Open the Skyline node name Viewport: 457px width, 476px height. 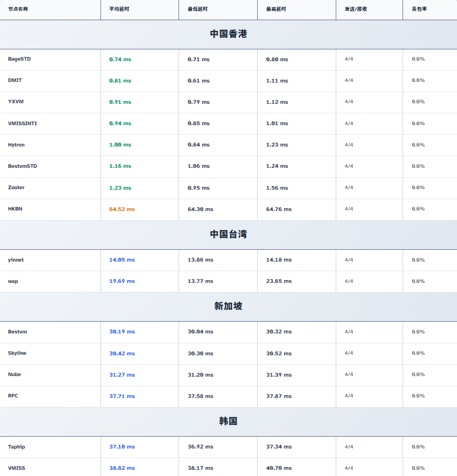coord(17,353)
